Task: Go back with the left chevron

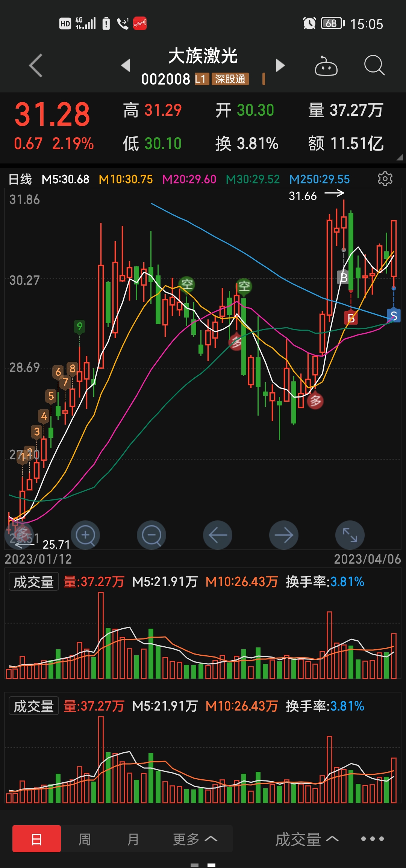Action: coord(36,65)
